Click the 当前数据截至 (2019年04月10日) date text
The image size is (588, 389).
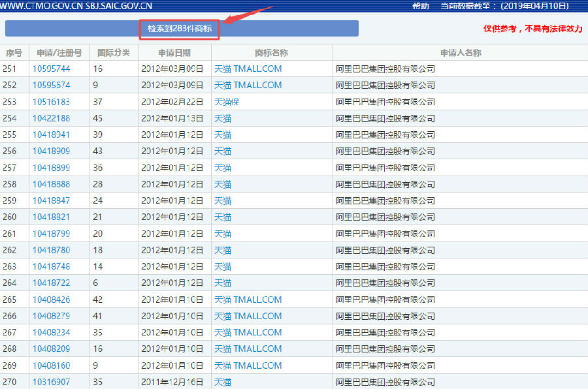point(504,6)
